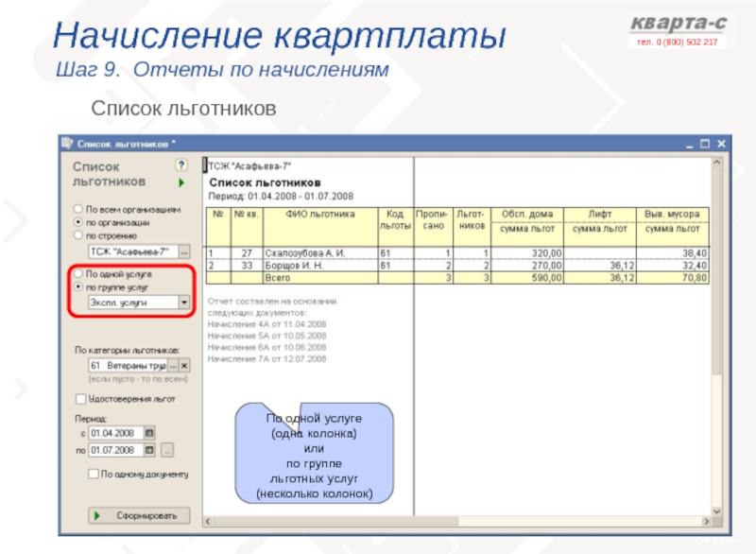Select table cell Борщов И. Н.

320,266
